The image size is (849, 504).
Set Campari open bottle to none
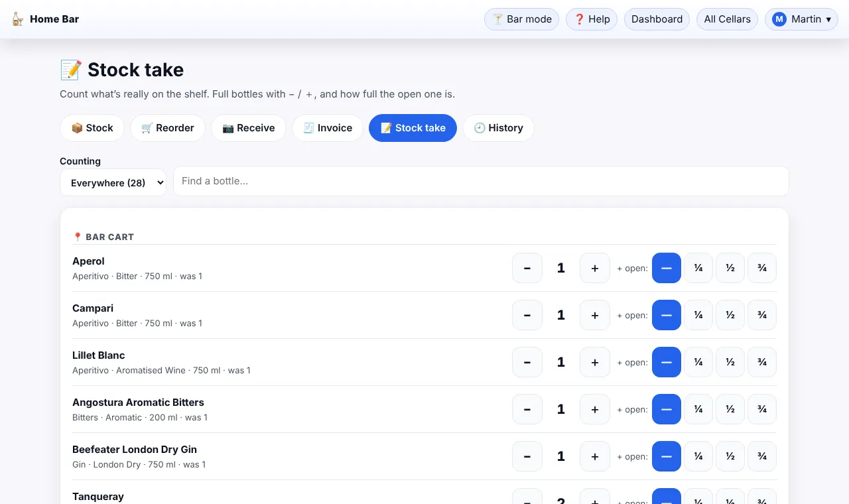[x=667, y=315]
